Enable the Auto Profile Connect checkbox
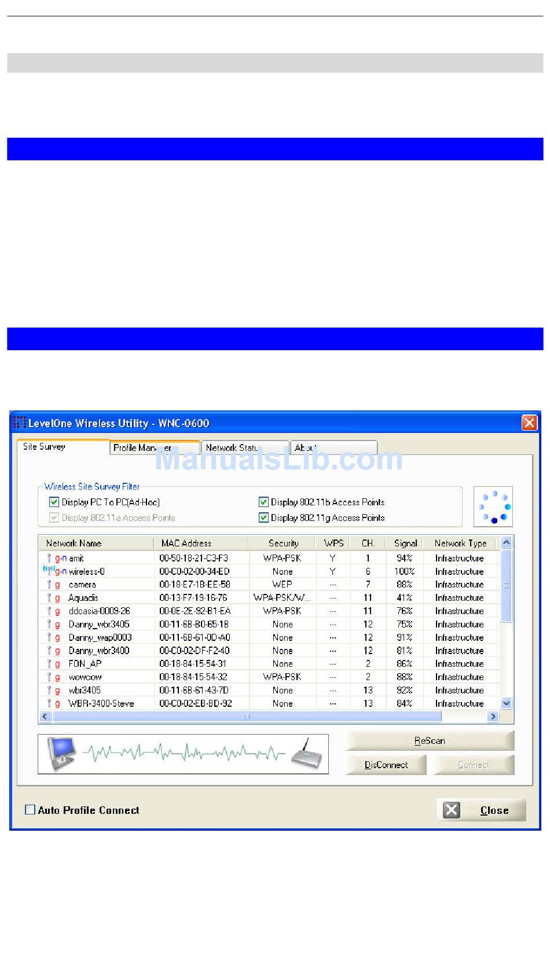 pos(30,810)
